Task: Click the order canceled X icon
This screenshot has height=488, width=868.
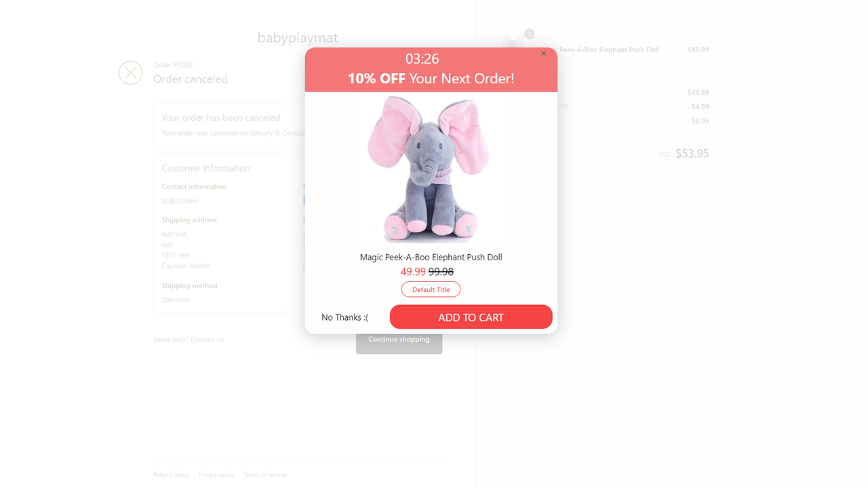Action: [x=130, y=73]
